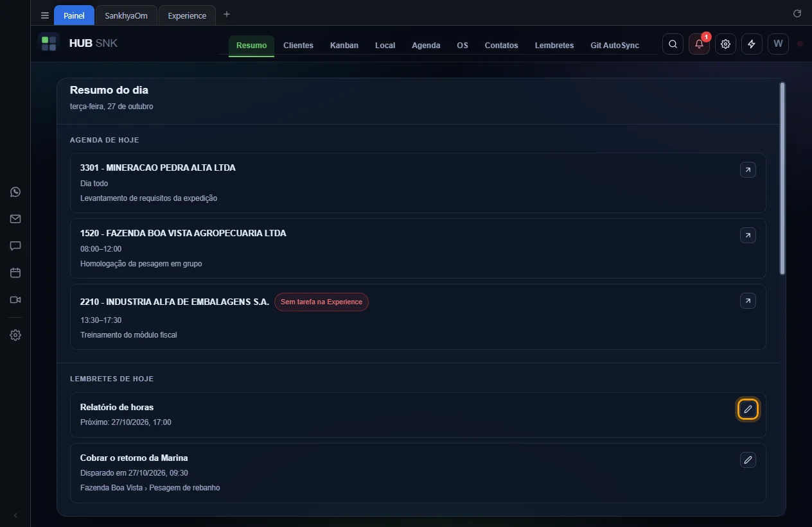Add a new tab with the plus icon
812x527 pixels.
[227, 14]
